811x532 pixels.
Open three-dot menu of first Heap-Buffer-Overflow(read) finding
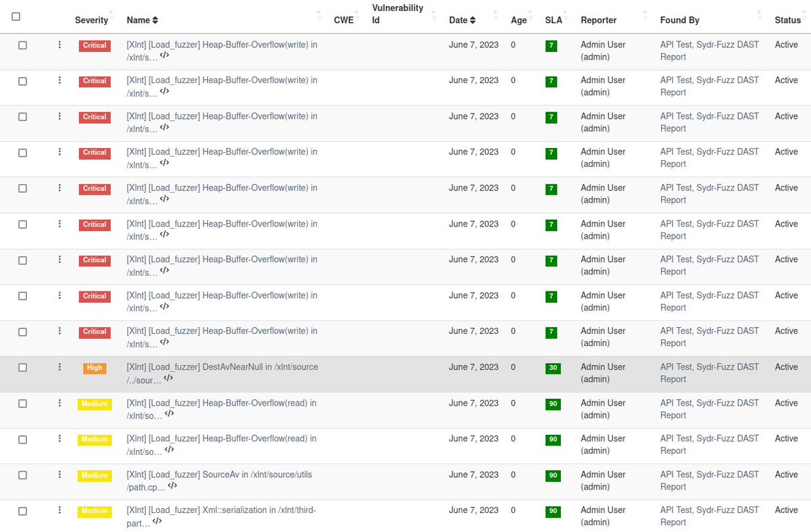click(59, 403)
